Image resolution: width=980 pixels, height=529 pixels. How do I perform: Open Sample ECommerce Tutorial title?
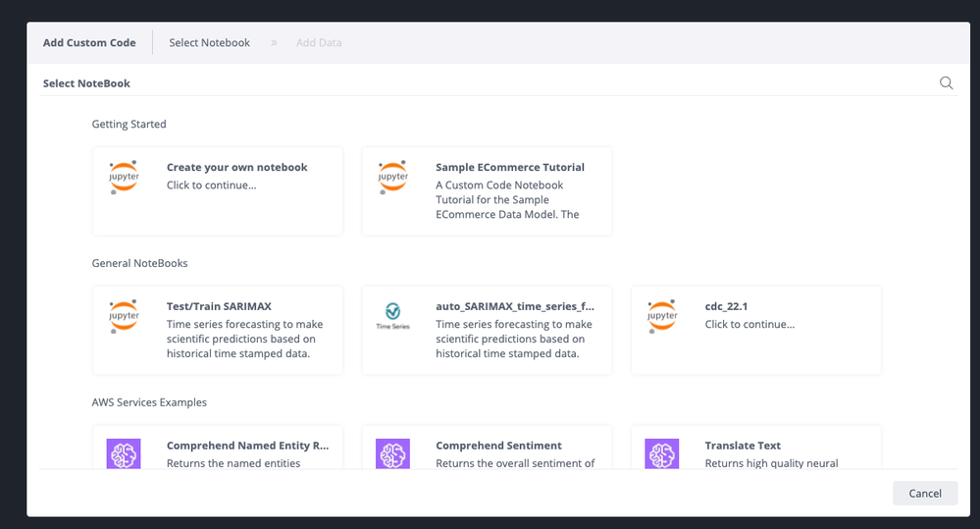(x=510, y=168)
